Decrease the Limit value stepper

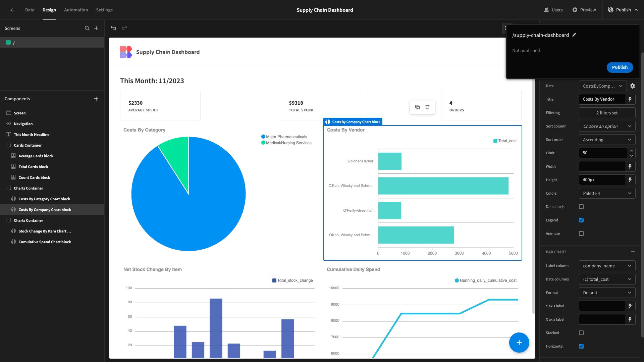click(632, 156)
